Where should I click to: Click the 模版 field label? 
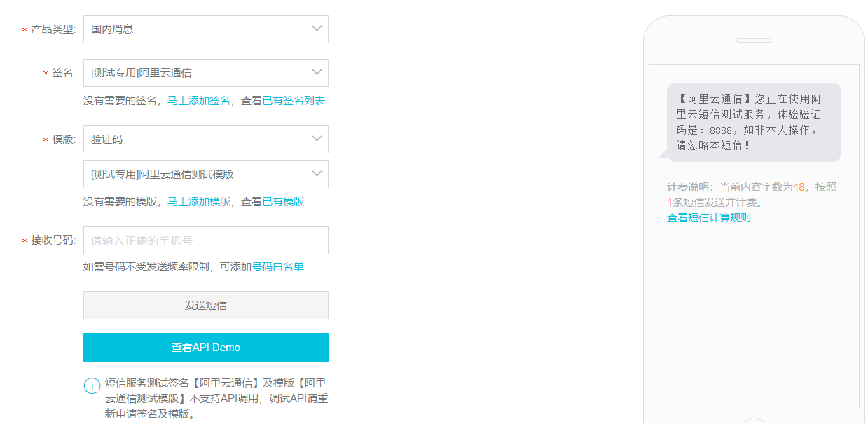(63, 139)
